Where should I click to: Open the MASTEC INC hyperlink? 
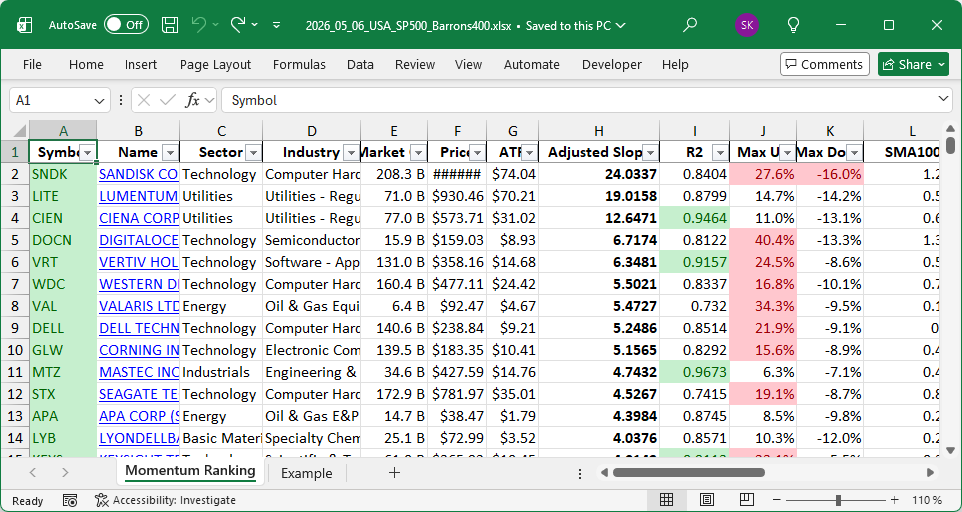[139, 372]
